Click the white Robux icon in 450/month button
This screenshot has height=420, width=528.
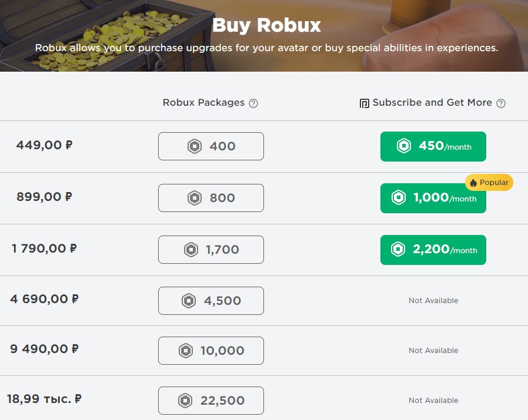(x=404, y=146)
